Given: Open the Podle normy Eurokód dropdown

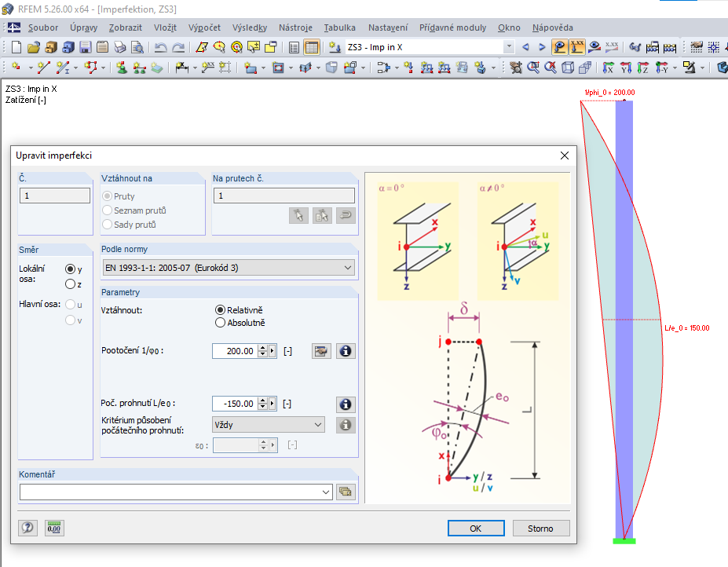Looking at the screenshot, I should [229, 268].
